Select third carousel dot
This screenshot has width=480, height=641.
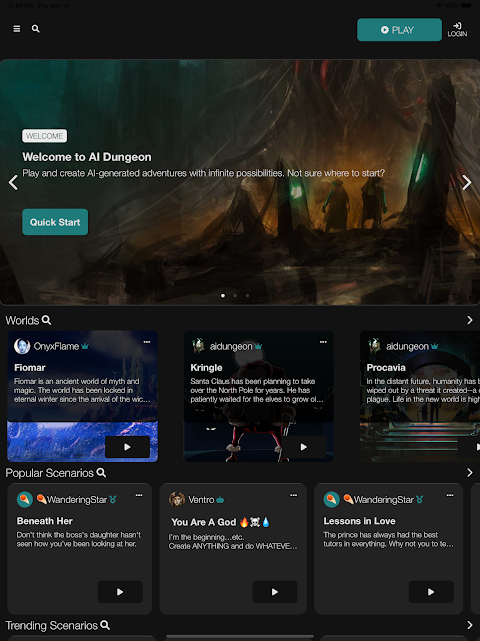[247, 295]
